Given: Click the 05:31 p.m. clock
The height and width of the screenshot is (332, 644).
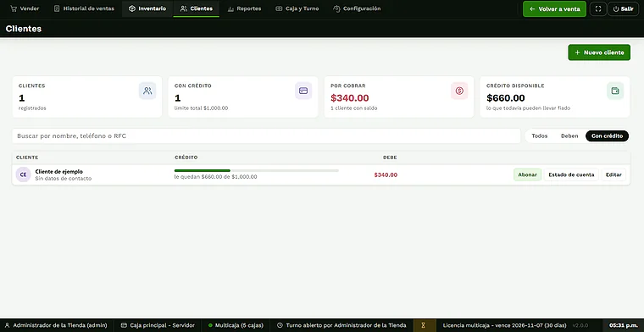Looking at the screenshot, I should [624, 325].
